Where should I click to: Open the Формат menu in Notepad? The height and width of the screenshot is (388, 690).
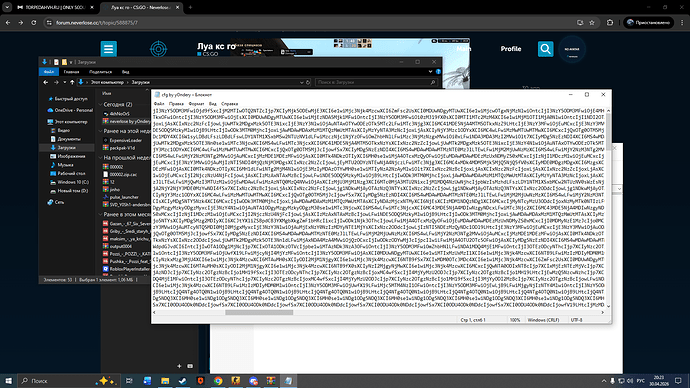pos(196,104)
